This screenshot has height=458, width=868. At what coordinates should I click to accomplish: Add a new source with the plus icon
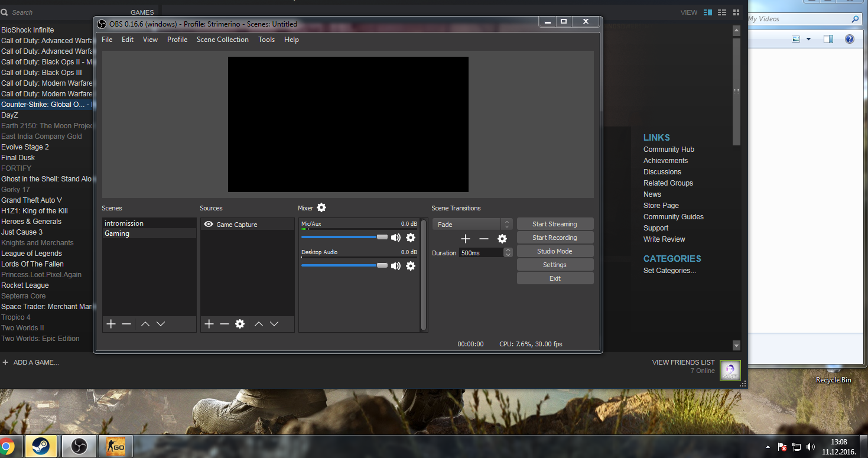click(209, 324)
